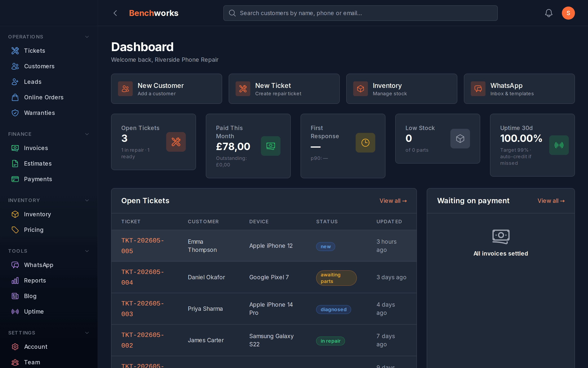The width and height of the screenshot is (588, 368).
Task: Click the back arrow in the header
Action: tap(115, 13)
